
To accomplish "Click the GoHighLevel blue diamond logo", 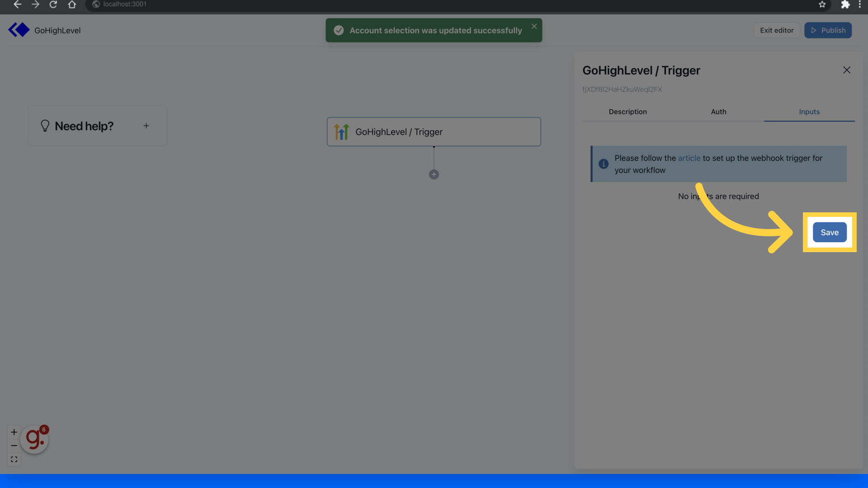I will pos(19,30).
